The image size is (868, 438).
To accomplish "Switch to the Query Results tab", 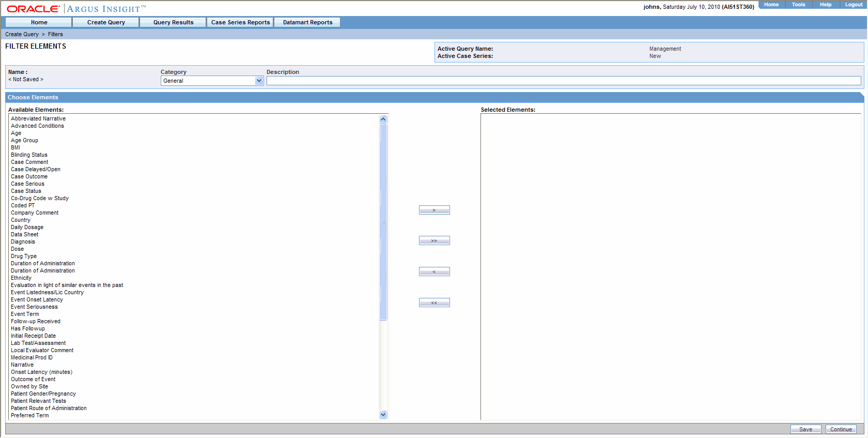I will pos(173,22).
